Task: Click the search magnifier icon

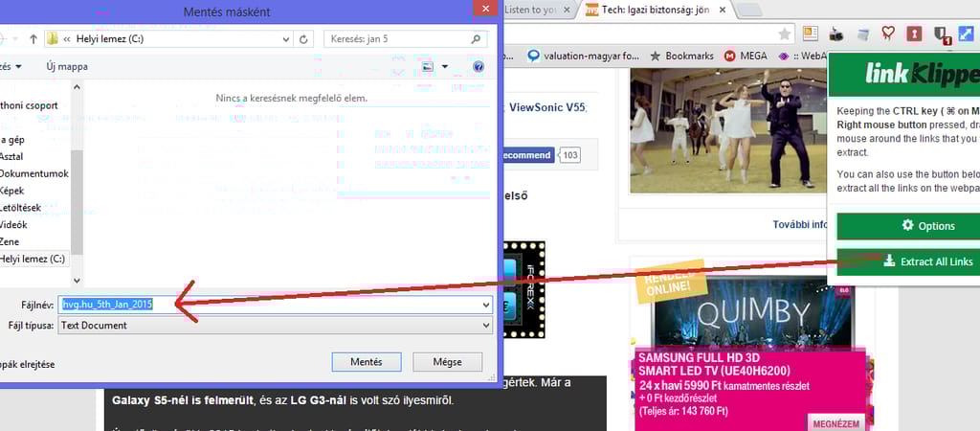Action: coord(477,39)
